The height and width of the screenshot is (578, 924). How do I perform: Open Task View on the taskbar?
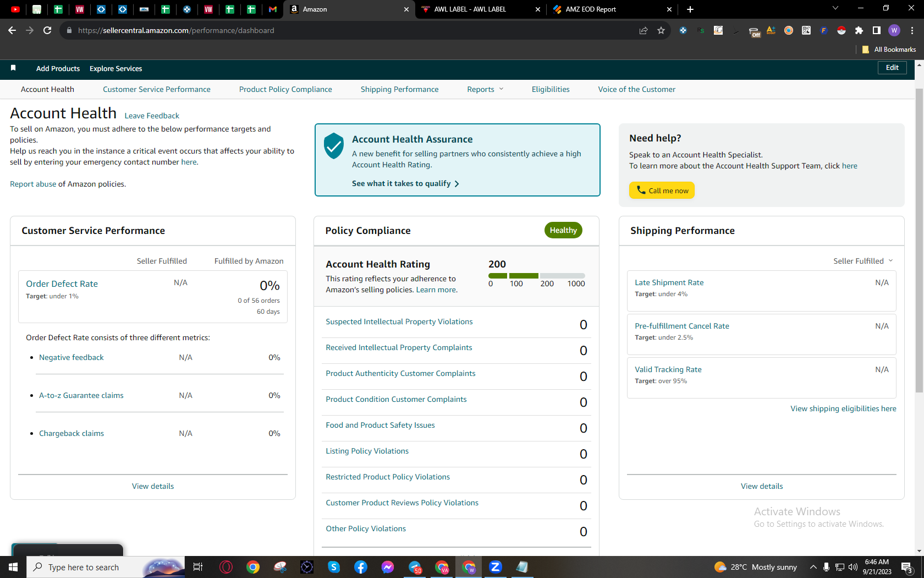click(x=198, y=567)
